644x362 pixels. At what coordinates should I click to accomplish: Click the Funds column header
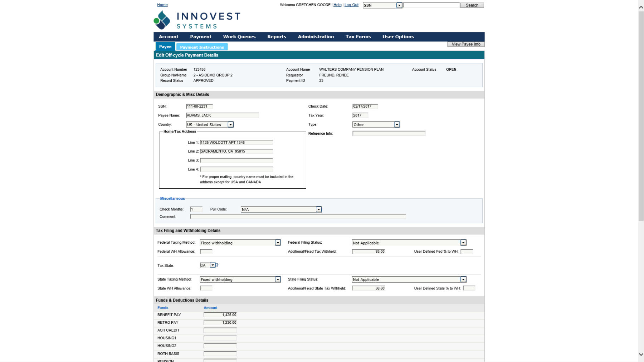[x=163, y=308]
